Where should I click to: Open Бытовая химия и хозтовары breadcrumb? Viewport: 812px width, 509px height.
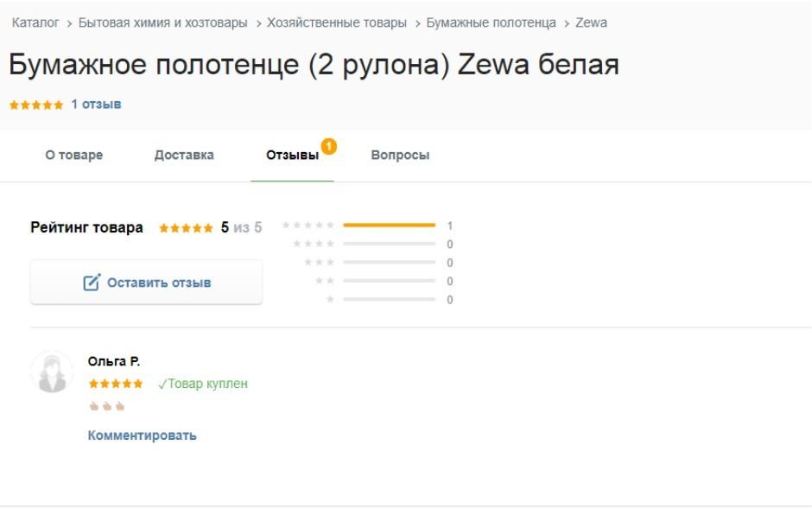[162, 22]
